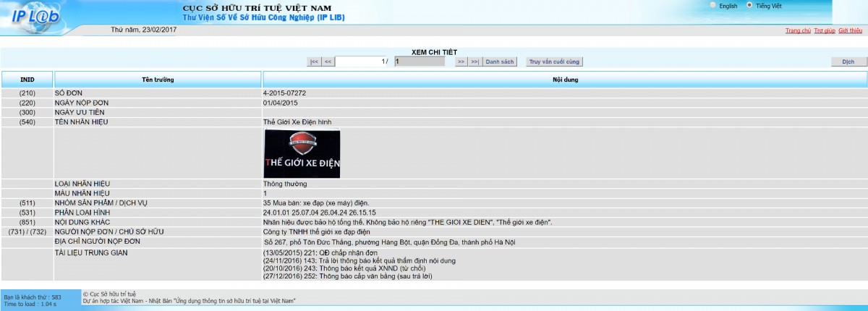
Task: Click the application number 4-2015-07272
Action: click(284, 93)
